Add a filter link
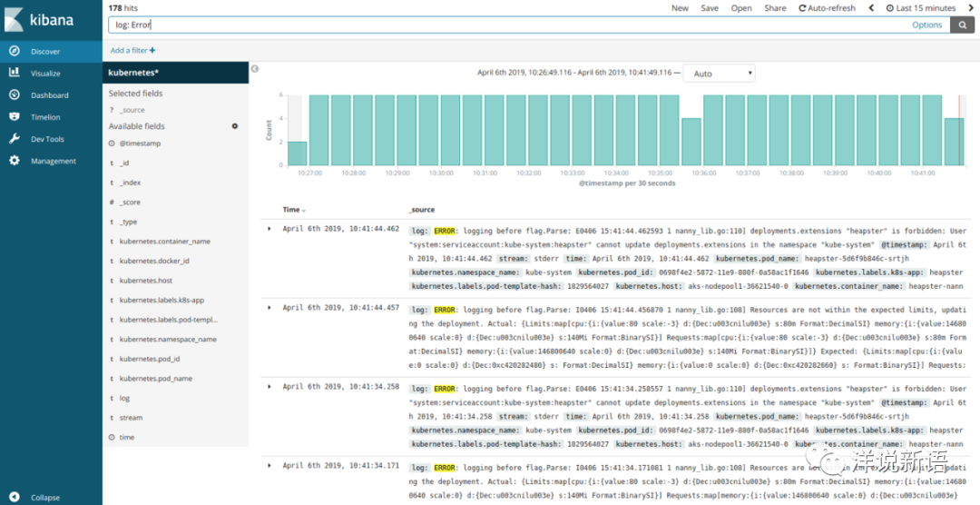Viewport: 980px width, 505px height. point(133,50)
